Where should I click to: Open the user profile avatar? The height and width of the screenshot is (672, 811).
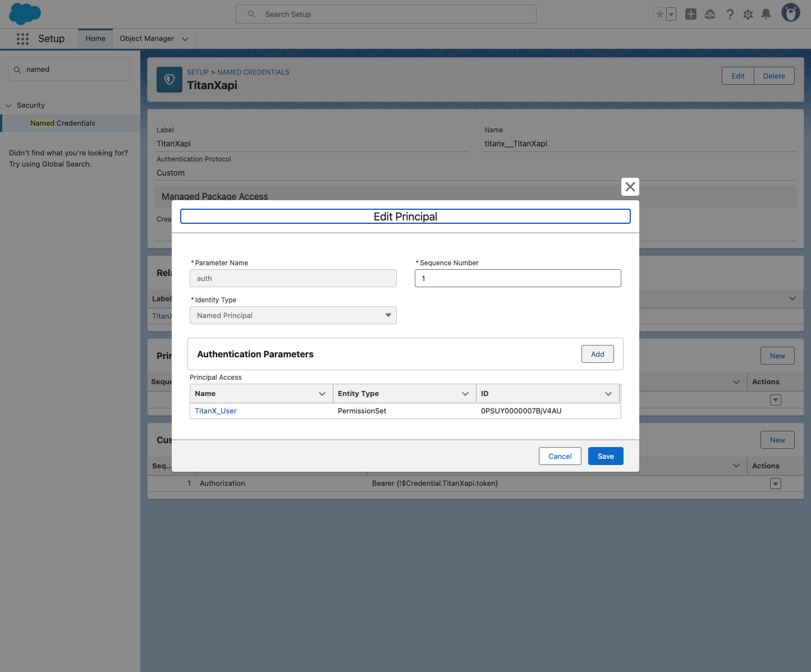pos(791,13)
